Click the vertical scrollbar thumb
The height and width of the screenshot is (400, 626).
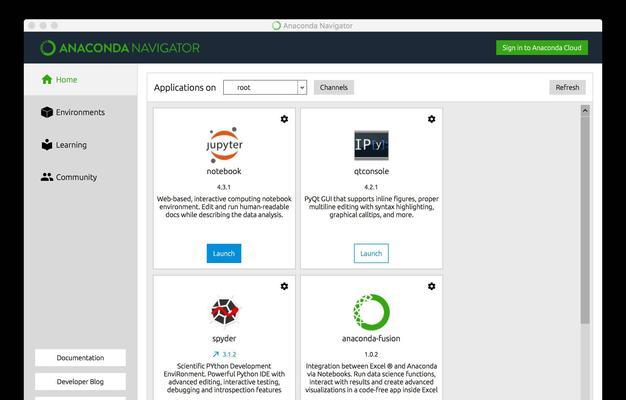[x=585, y=220]
